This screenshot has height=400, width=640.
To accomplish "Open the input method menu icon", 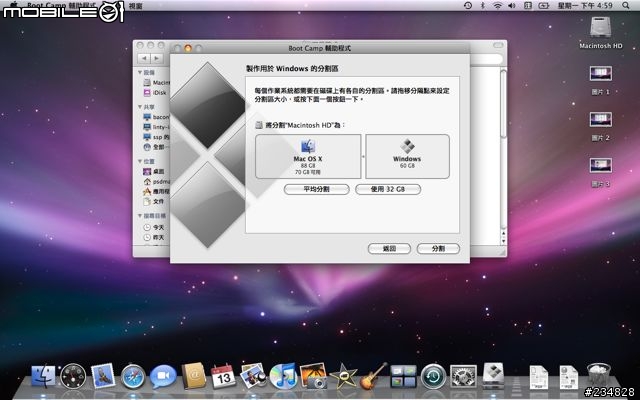I will 528,5.
